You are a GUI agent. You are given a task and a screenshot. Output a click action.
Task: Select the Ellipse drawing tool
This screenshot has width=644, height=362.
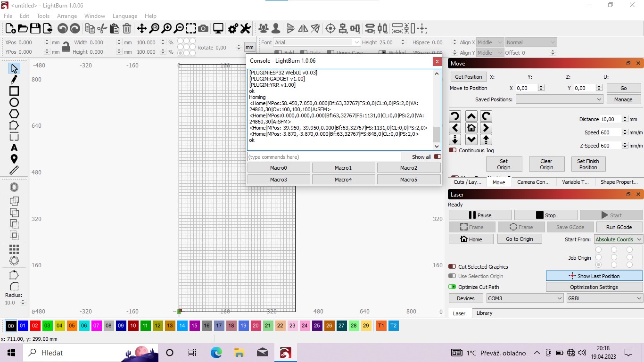14,102
